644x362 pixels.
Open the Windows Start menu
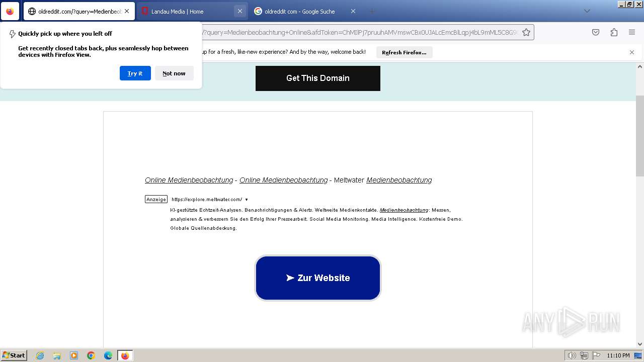[x=14, y=355]
